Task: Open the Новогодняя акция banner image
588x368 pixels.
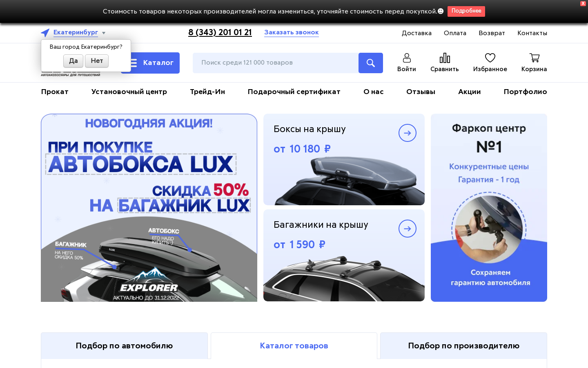Action: pyautogui.click(x=149, y=208)
